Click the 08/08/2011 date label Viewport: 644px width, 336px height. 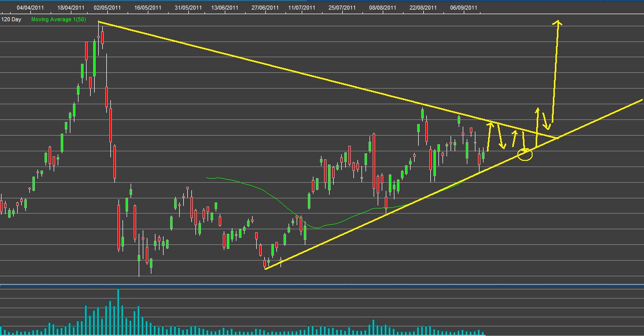point(383,8)
